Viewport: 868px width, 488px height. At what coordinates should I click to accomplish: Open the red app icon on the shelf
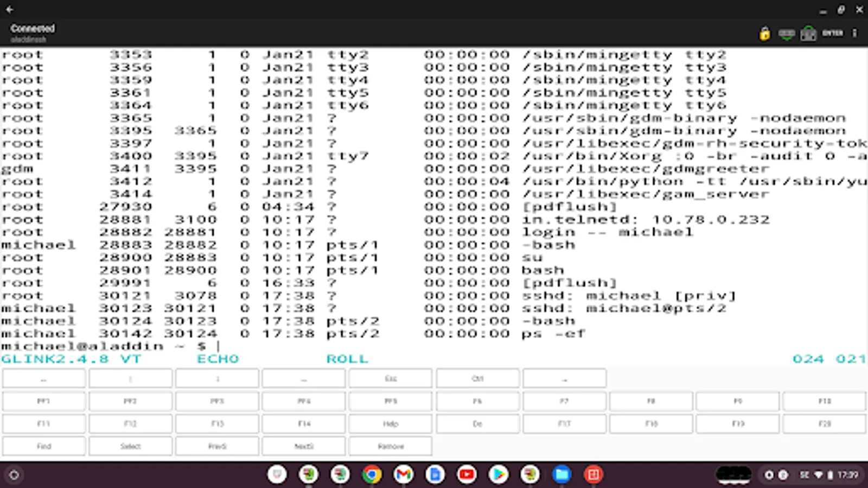click(593, 475)
